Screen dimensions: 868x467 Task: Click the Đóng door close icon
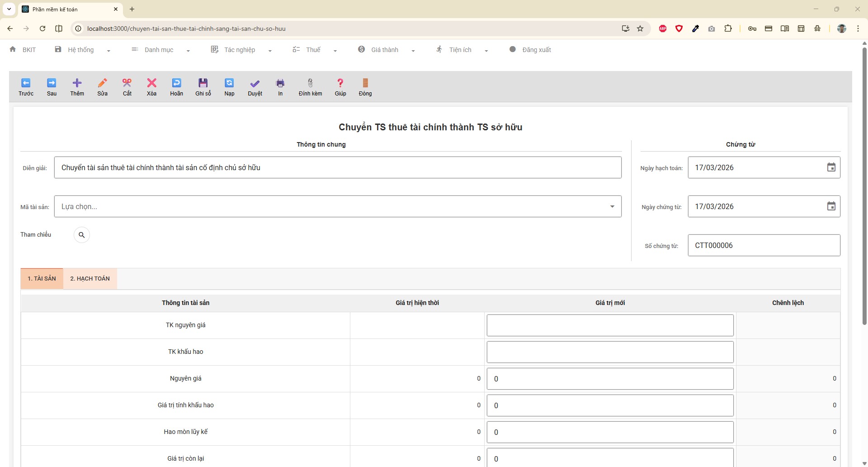click(365, 83)
